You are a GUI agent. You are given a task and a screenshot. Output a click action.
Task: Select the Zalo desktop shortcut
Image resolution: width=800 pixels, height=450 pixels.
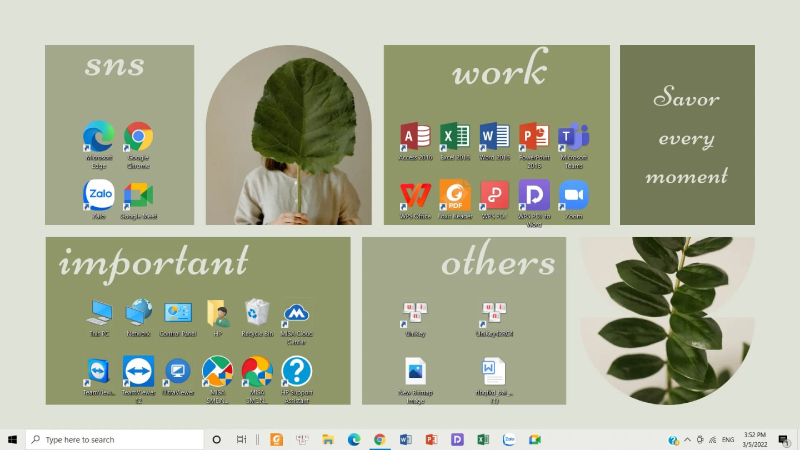point(99,199)
